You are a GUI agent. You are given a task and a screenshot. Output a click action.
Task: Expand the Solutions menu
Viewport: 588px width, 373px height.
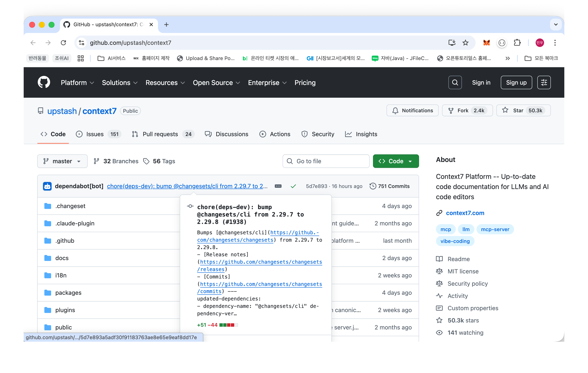click(x=120, y=83)
